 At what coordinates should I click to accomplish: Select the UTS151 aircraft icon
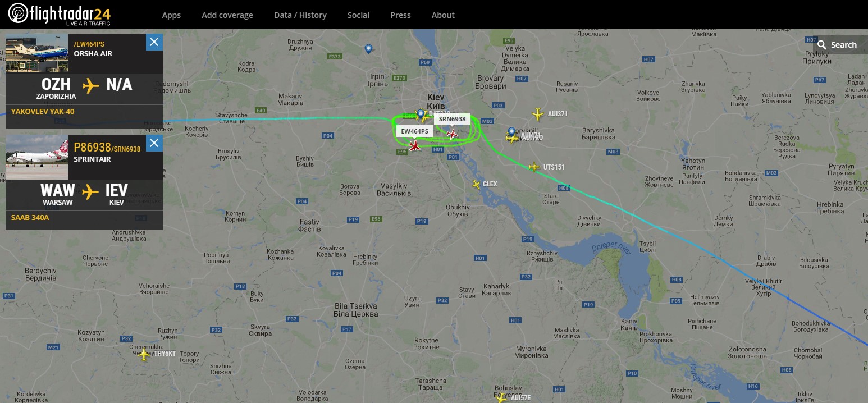(534, 167)
